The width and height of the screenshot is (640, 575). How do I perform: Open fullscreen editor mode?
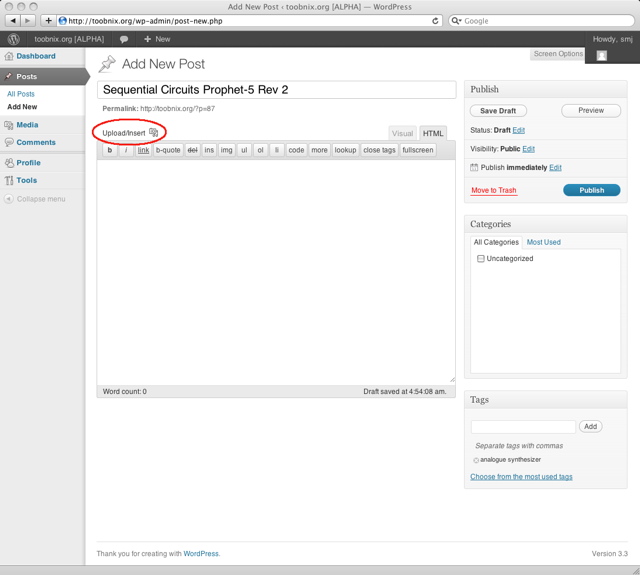pyautogui.click(x=418, y=150)
